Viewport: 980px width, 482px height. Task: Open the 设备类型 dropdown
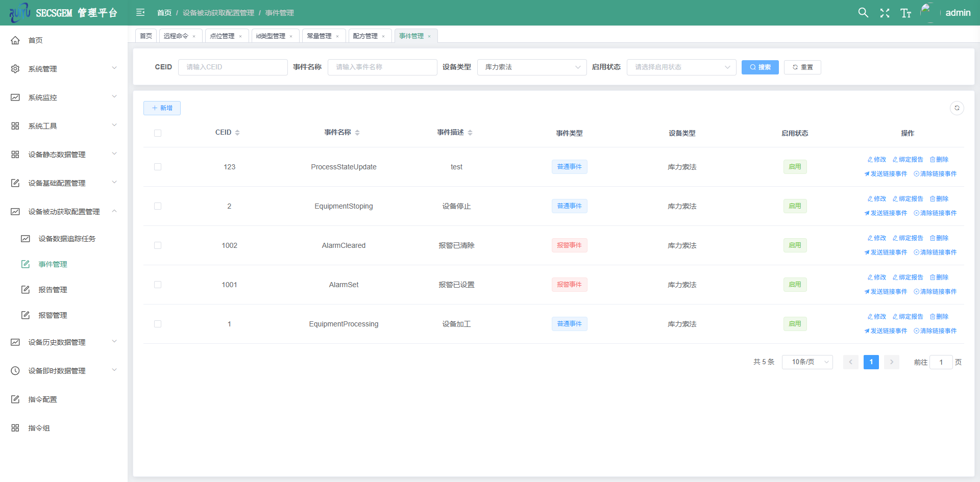coord(532,67)
